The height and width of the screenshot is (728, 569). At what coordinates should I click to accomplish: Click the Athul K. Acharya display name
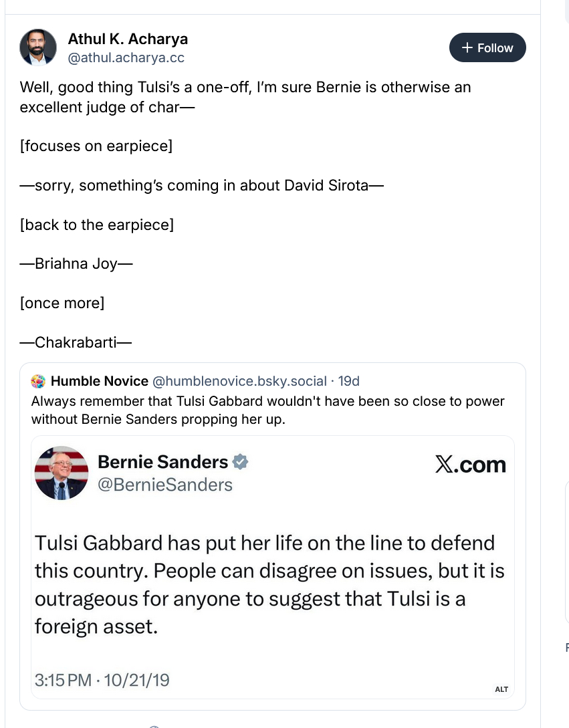[x=128, y=39]
